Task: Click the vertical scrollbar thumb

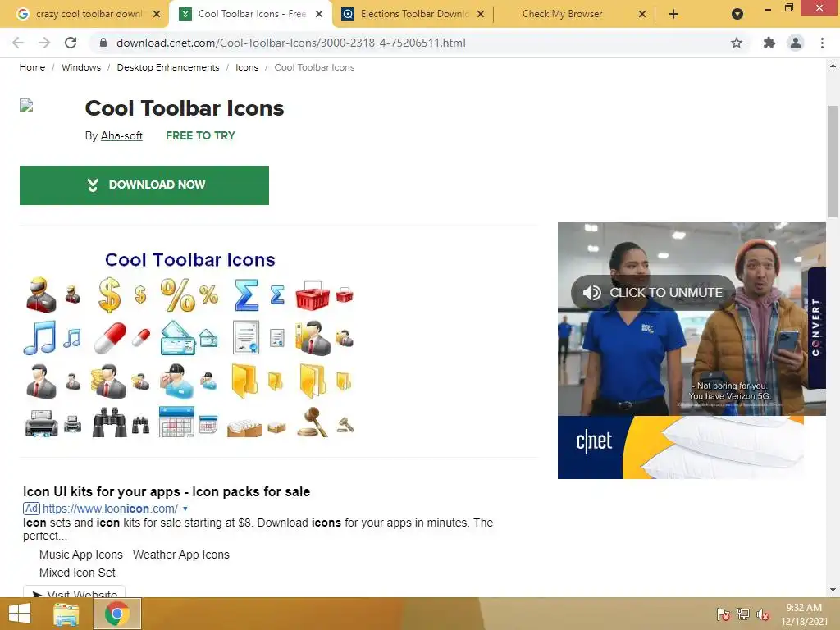Action: coord(833,162)
